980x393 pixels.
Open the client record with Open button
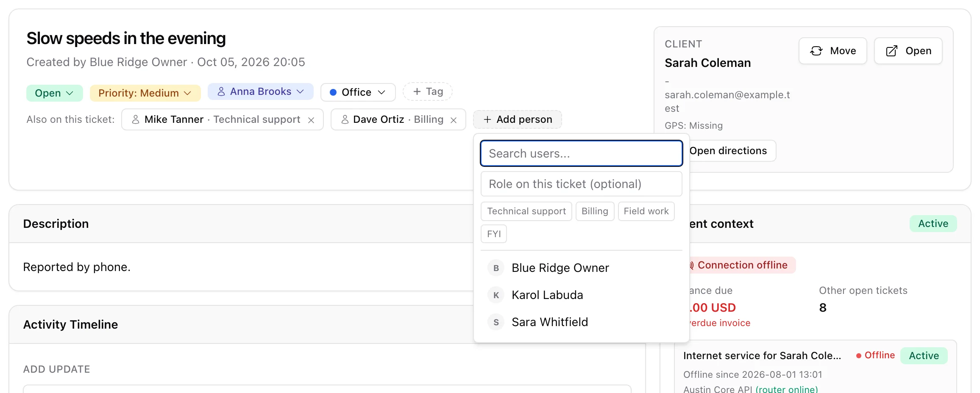(908, 51)
